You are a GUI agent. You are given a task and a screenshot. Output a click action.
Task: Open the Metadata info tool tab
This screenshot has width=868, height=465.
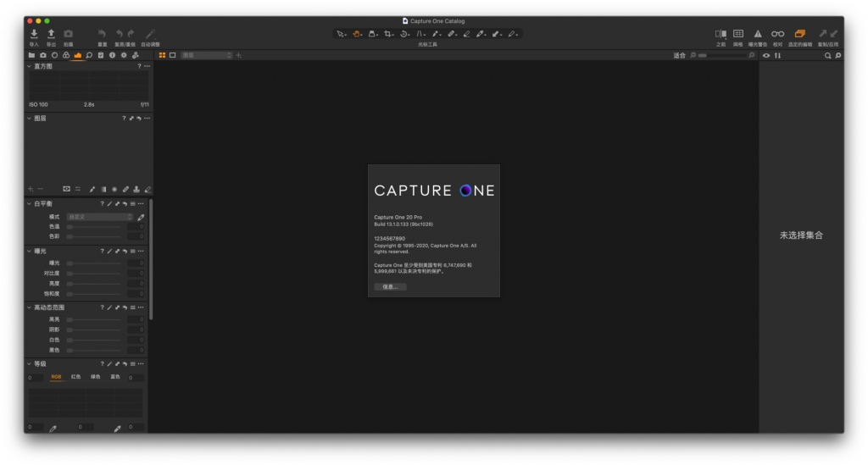point(113,55)
